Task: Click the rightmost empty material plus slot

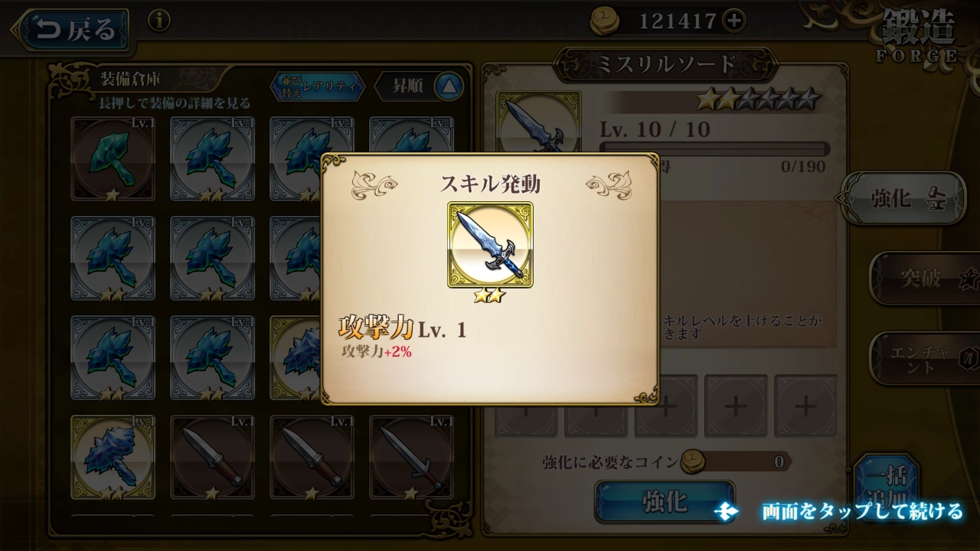Action: coord(805,406)
